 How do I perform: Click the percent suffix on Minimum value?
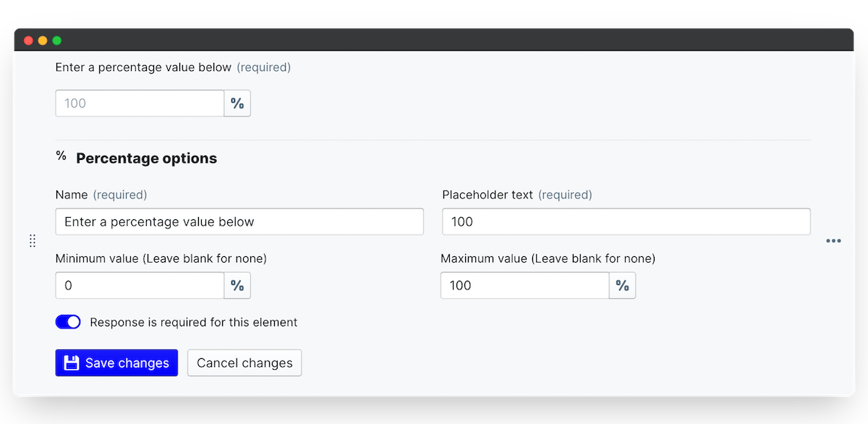coord(237,286)
